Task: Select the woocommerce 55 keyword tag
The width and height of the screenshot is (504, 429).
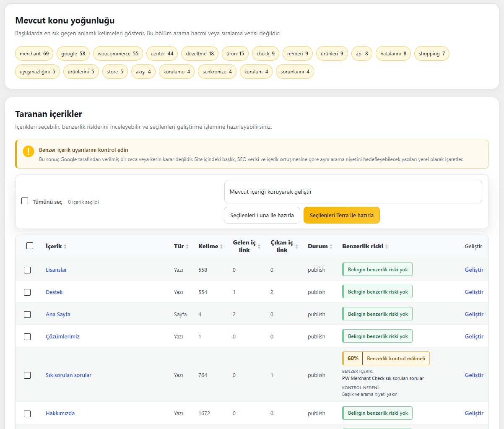Action: (118, 54)
